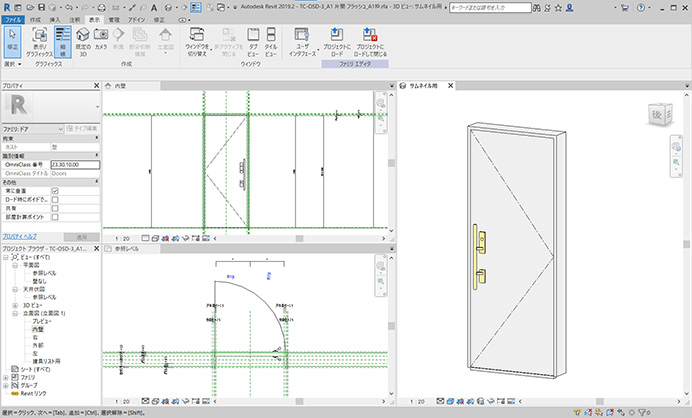Viewport: 692px width, 418px height.
Task: Click Load into Project icon
Action: (x=337, y=41)
